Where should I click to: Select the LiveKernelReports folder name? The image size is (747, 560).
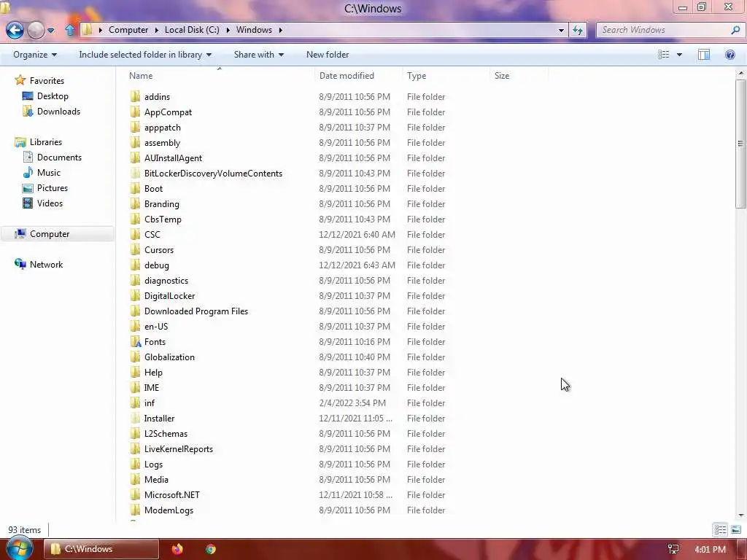pyautogui.click(x=179, y=449)
